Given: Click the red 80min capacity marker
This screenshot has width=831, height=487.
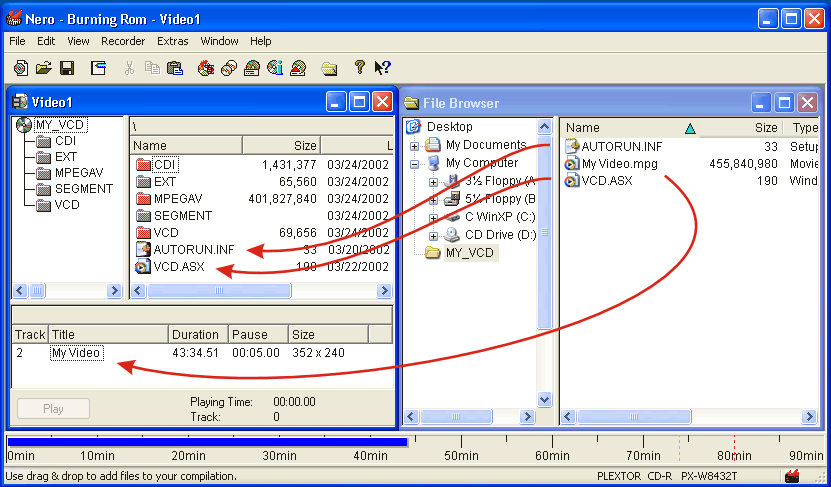Looking at the screenshot, I should click(735, 448).
